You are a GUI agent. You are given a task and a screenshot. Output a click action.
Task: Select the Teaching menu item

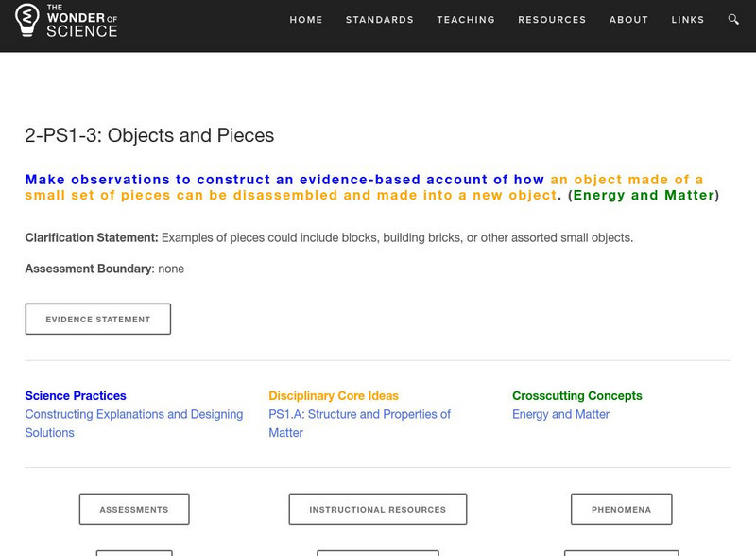coord(466,20)
